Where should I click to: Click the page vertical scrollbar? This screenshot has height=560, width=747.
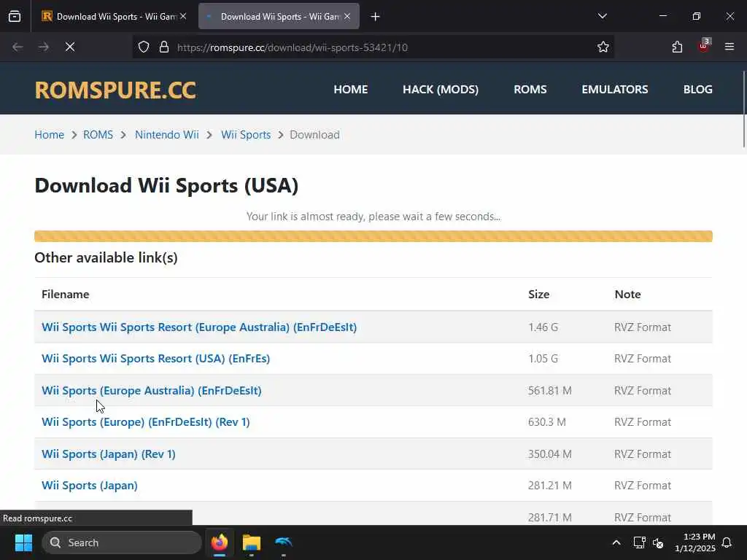tap(743, 109)
